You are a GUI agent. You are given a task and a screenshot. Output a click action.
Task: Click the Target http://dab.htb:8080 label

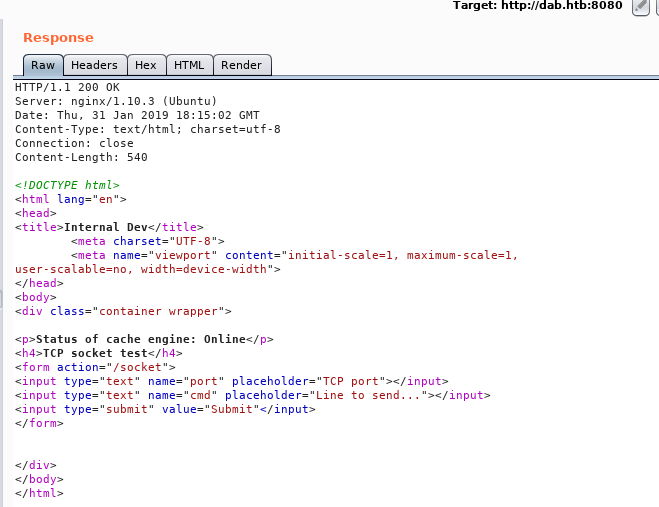537,6
